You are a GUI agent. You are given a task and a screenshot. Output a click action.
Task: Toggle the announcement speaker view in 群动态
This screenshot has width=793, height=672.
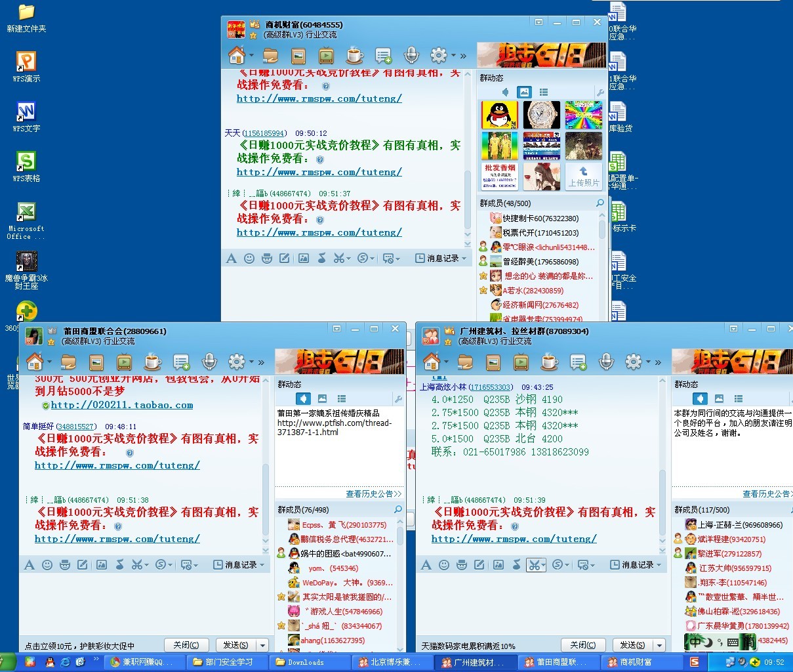coord(505,92)
